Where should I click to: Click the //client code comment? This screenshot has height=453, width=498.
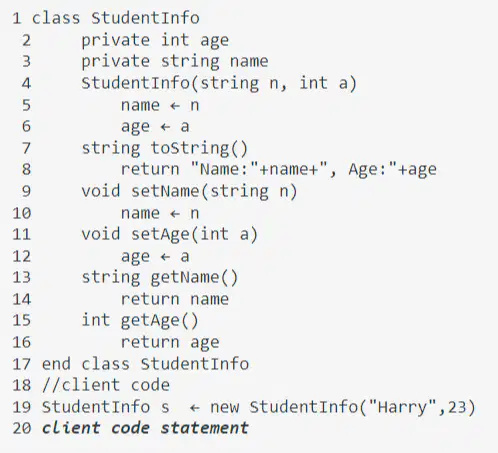pyautogui.click(x=106, y=385)
